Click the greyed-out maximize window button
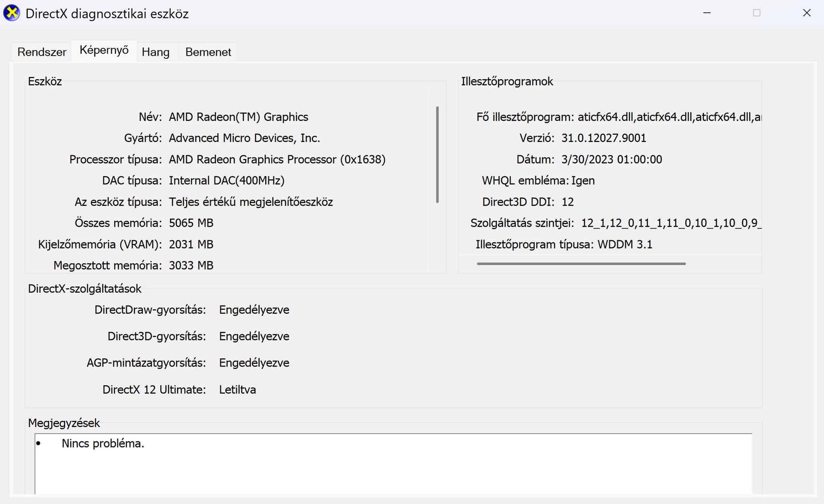The image size is (824, 504). point(757,13)
